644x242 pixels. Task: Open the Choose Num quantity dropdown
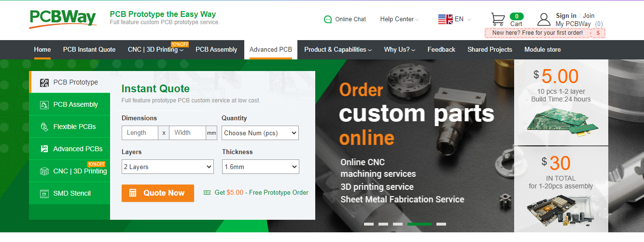260,133
